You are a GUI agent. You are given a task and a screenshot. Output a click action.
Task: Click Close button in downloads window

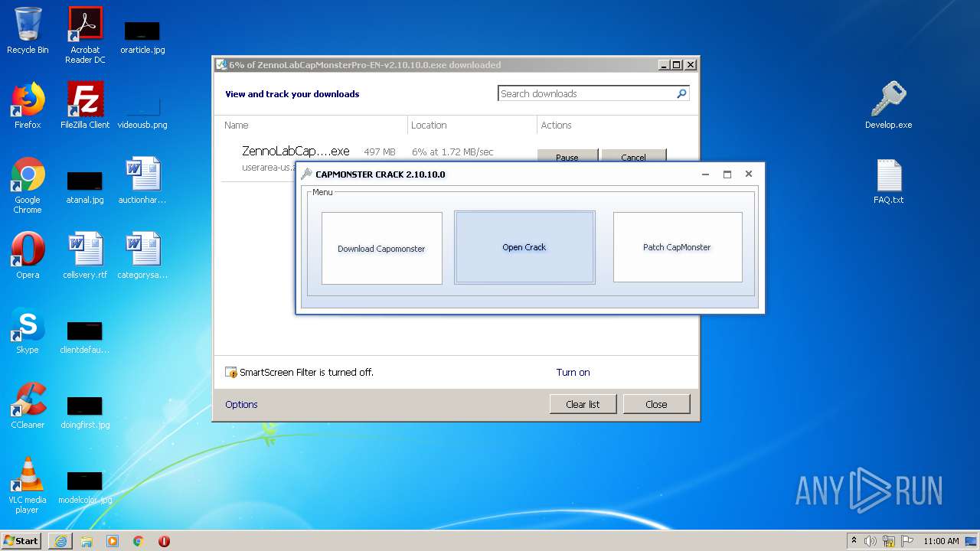pyautogui.click(x=656, y=404)
